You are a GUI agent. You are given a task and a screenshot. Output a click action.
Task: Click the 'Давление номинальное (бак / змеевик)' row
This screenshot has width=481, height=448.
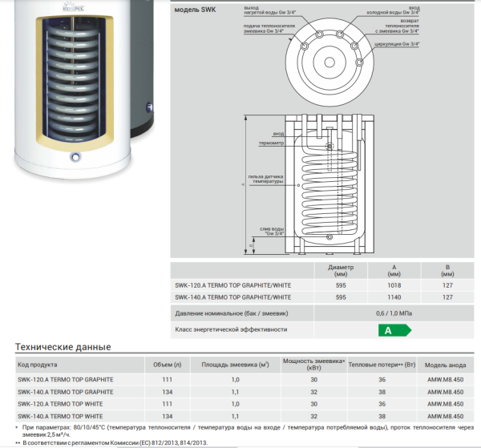tap(231, 313)
